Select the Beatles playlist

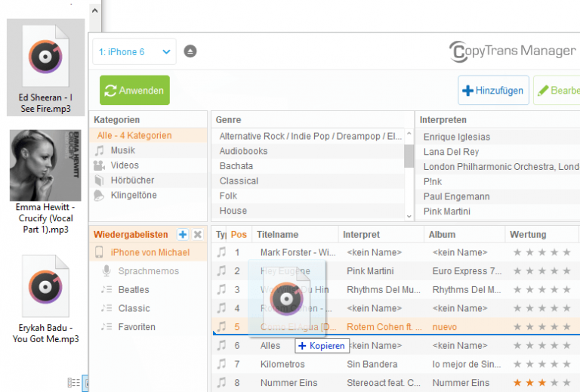pos(133,289)
